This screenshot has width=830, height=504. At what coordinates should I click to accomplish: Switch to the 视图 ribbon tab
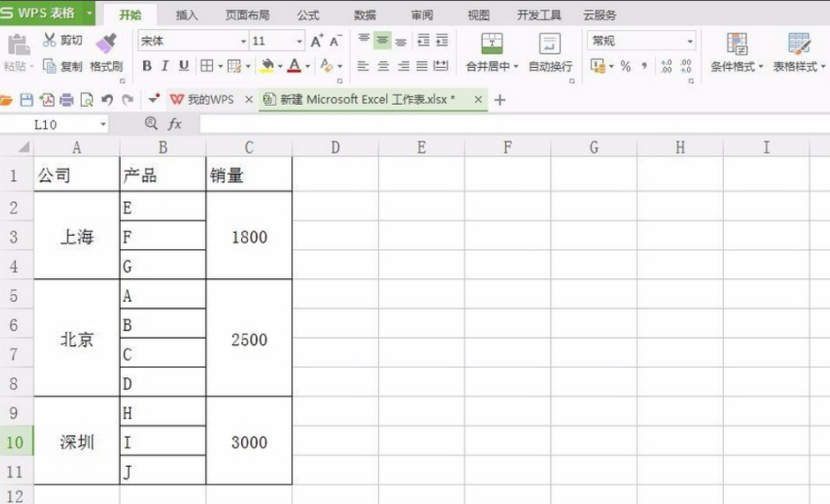click(479, 15)
